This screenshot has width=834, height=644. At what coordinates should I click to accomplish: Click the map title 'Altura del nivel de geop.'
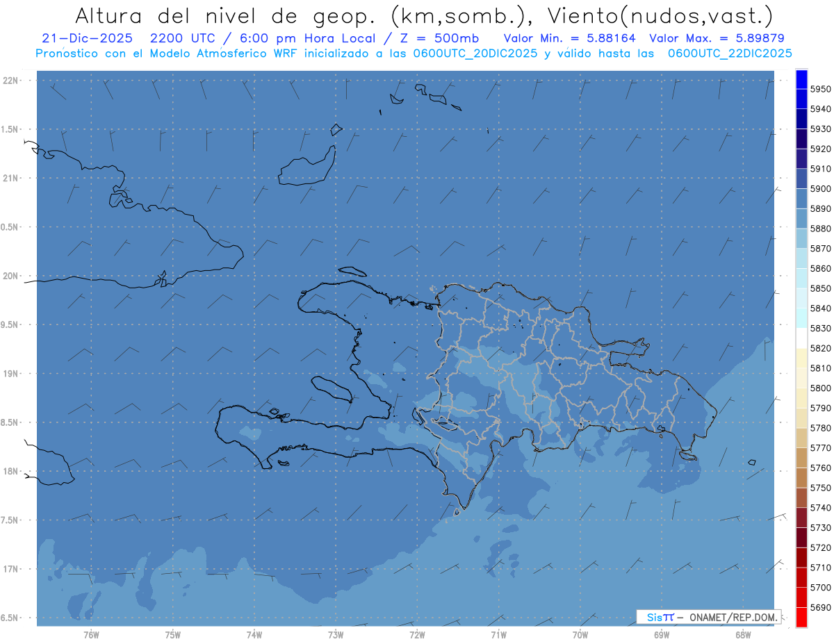point(227,15)
